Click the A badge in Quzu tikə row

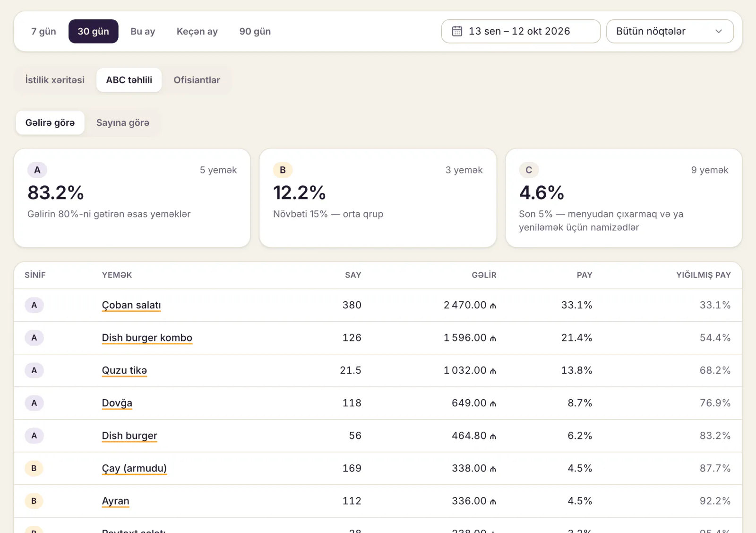pos(34,370)
